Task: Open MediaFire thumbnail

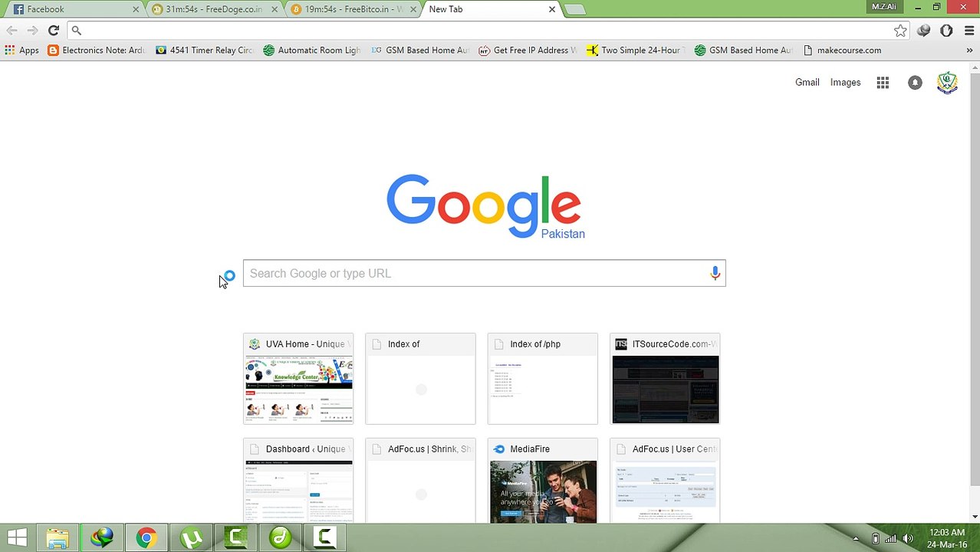Action: click(x=542, y=481)
